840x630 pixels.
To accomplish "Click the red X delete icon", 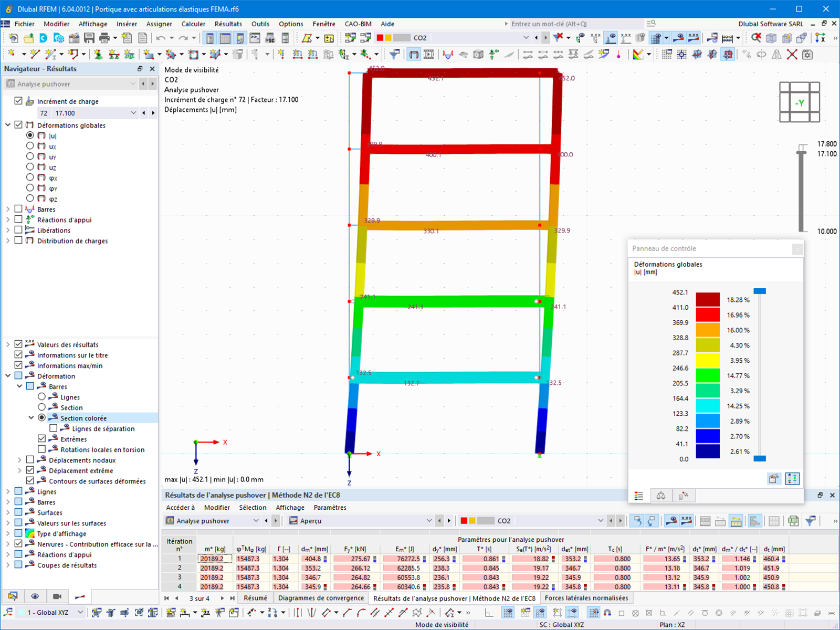I will tap(792, 54).
